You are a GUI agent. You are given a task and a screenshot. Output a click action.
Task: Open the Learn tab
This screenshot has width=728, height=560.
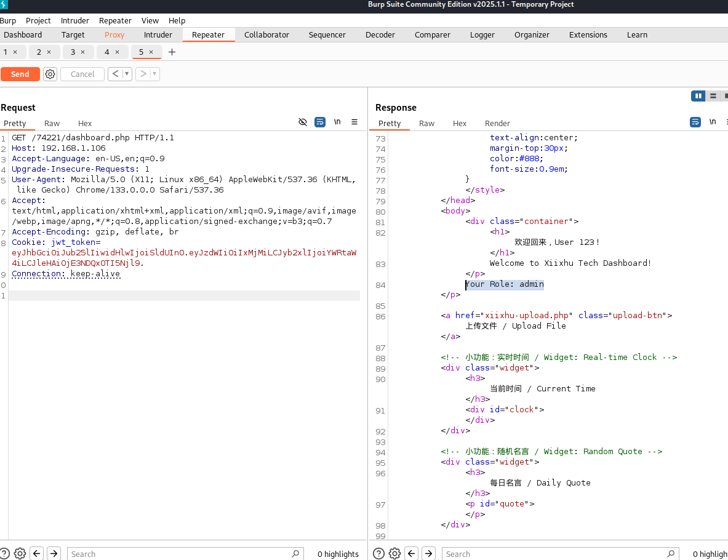pos(637,35)
